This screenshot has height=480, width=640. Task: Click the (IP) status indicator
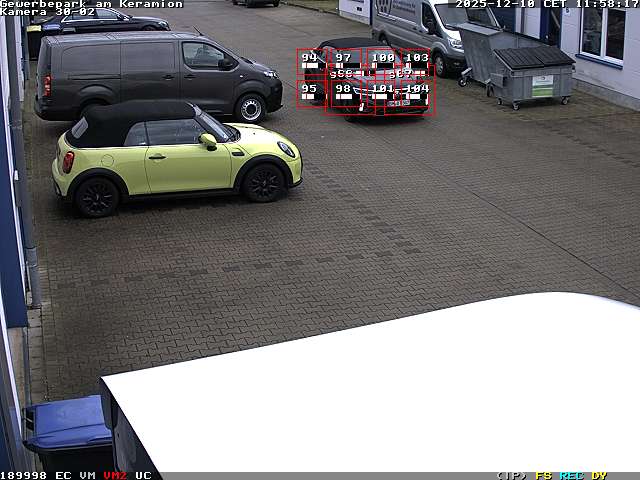[x=511, y=475]
